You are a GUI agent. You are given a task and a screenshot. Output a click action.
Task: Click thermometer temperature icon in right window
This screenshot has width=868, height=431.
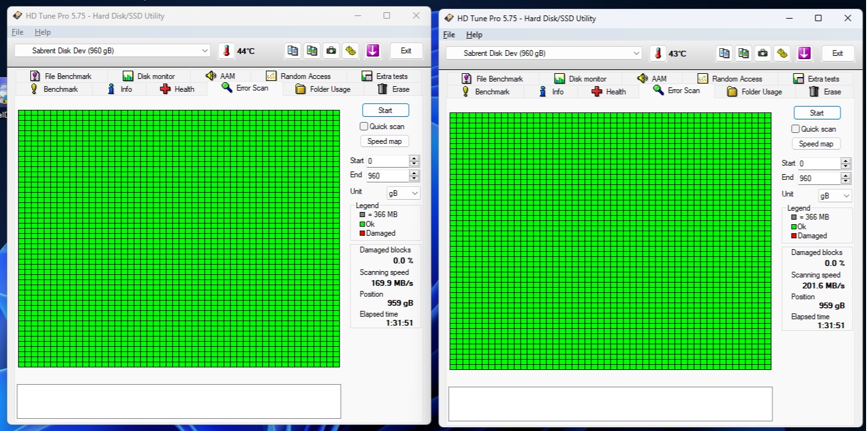tap(657, 53)
